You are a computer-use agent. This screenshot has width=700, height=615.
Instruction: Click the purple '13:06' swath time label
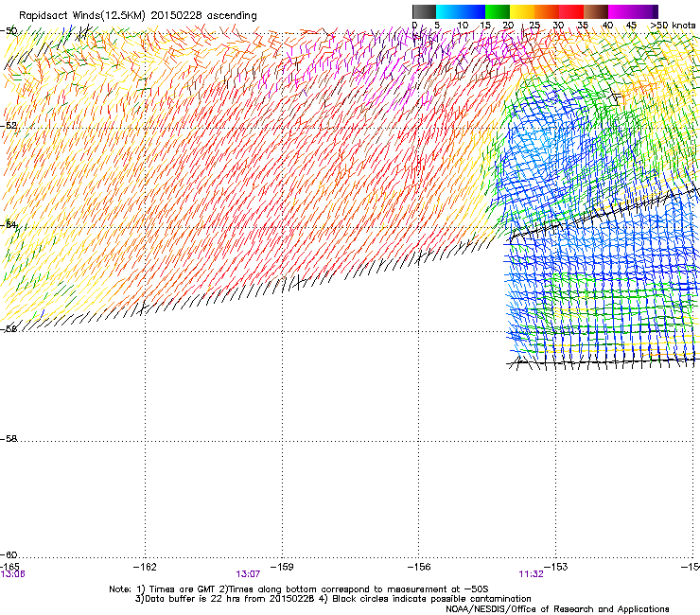[12, 574]
